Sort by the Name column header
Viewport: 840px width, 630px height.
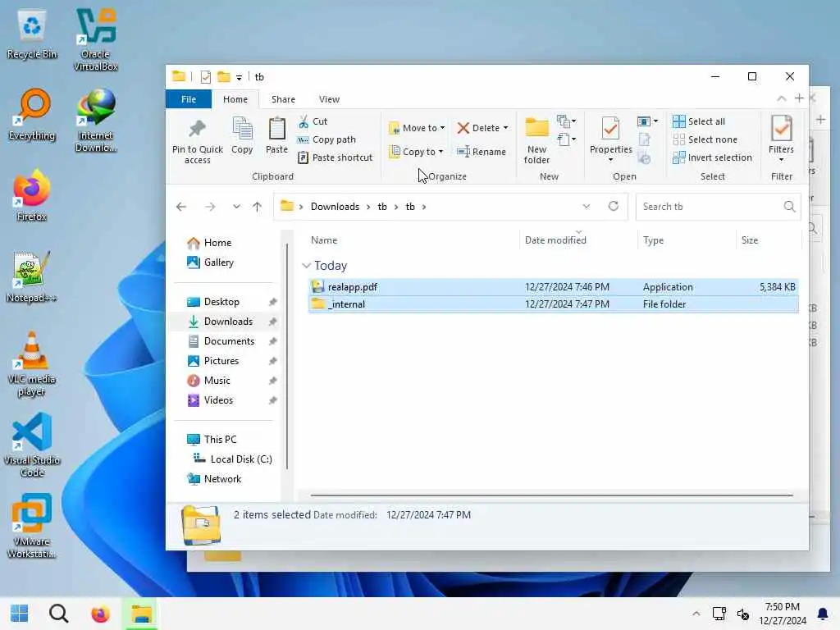tap(323, 240)
